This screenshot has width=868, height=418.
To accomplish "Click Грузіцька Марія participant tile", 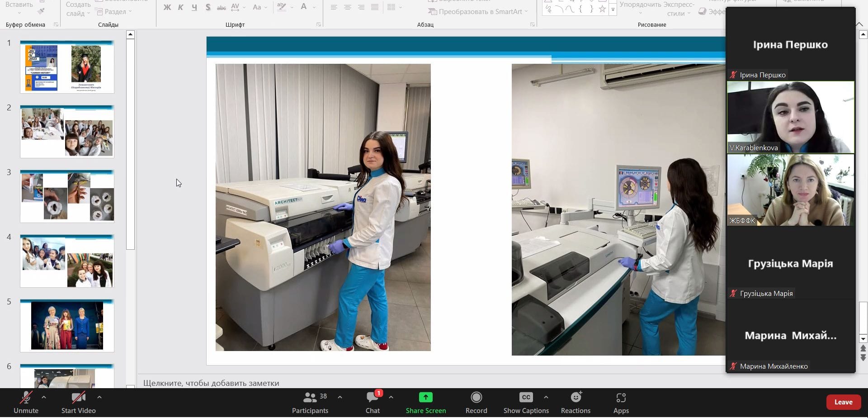I will 791,263.
